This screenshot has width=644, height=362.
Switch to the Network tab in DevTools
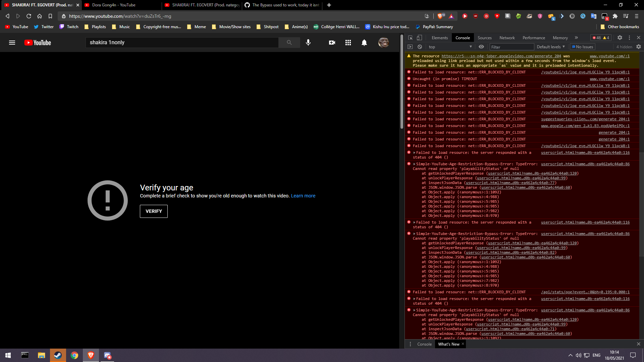click(x=507, y=38)
